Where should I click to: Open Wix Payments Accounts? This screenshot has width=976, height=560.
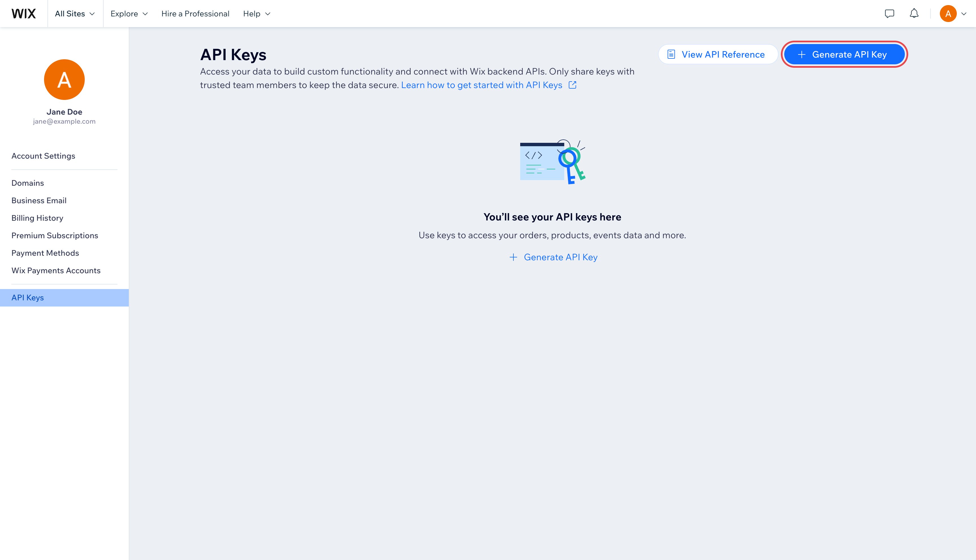(x=56, y=270)
